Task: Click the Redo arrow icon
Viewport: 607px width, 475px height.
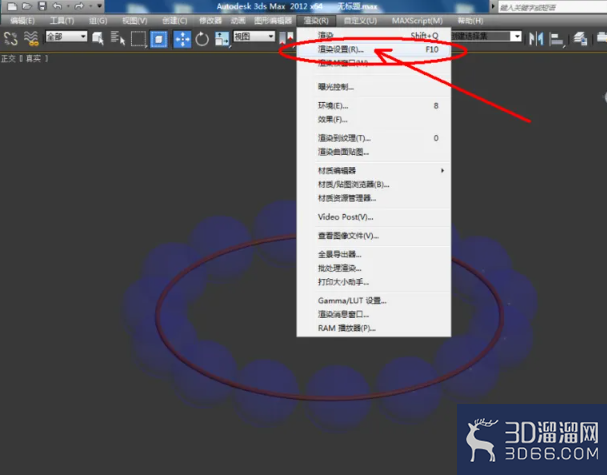Action: point(79,6)
